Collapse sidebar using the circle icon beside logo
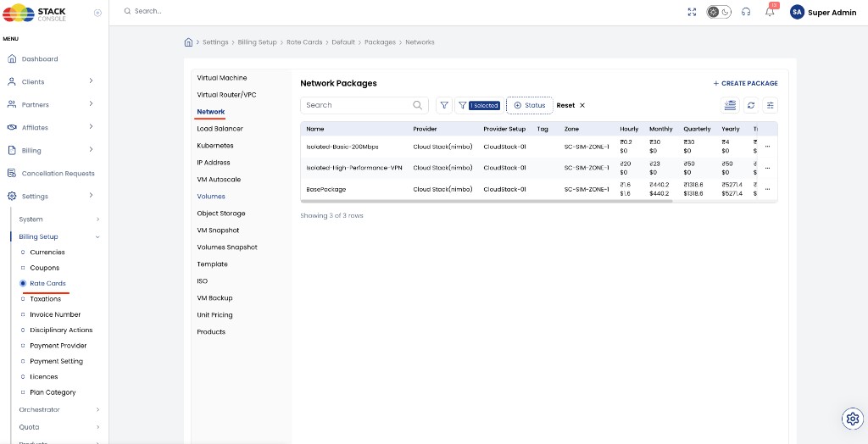The width and height of the screenshot is (868, 444). [x=98, y=13]
